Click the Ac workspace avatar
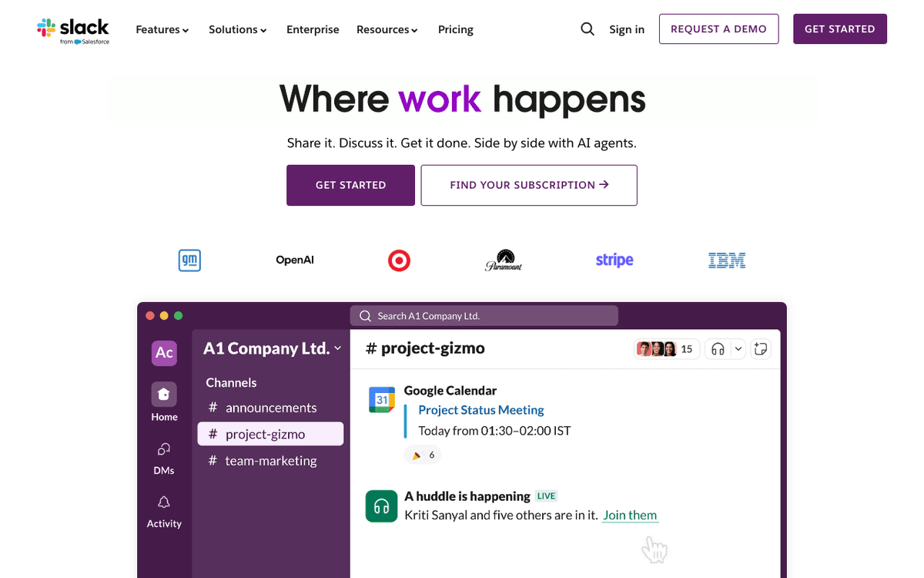924x578 pixels. point(164,353)
